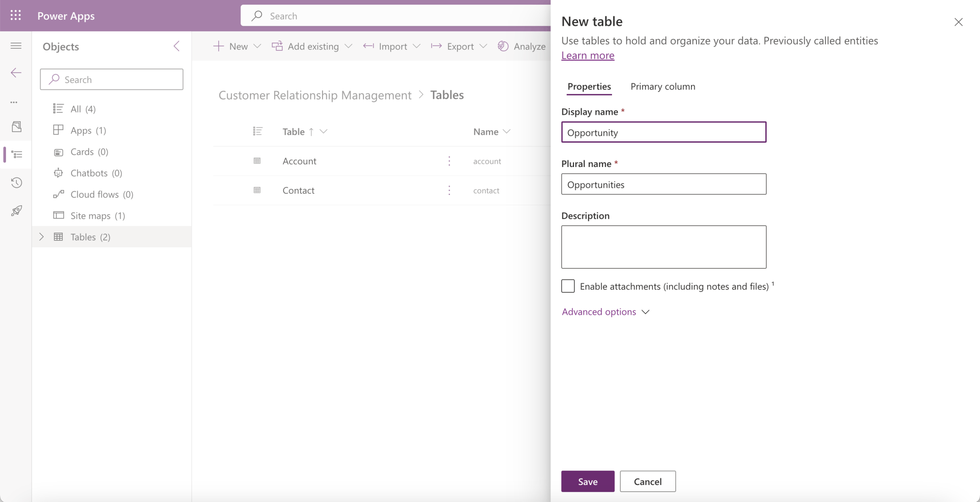Expand the Tables tree item
The height and width of the screenshot is (502, 980).
[41, 237]
